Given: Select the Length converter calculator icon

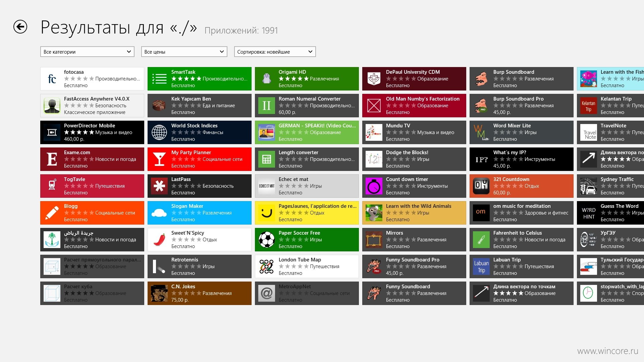Looking at the screenshot, I should point(267,159).
